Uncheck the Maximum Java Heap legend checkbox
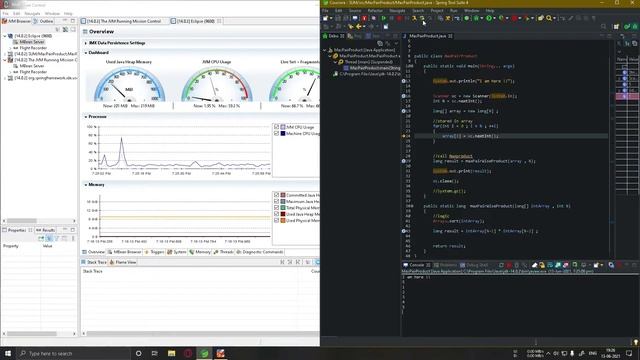The image size is (640, 360). point(276,202)
